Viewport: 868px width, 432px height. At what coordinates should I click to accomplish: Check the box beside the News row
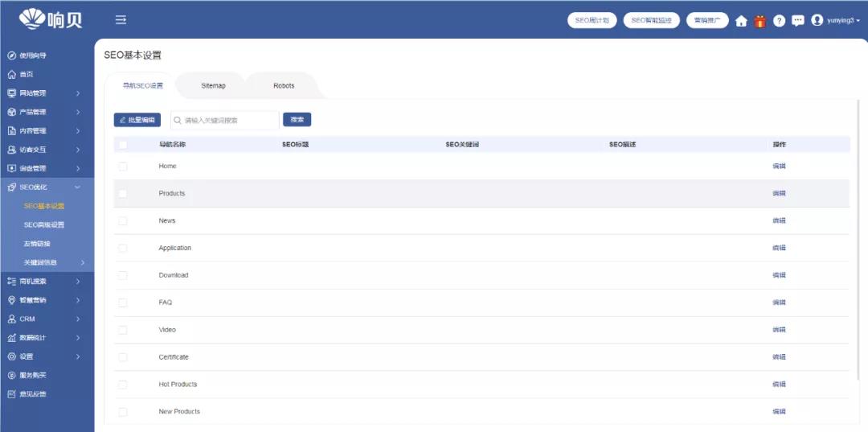[x=123, y=220]
